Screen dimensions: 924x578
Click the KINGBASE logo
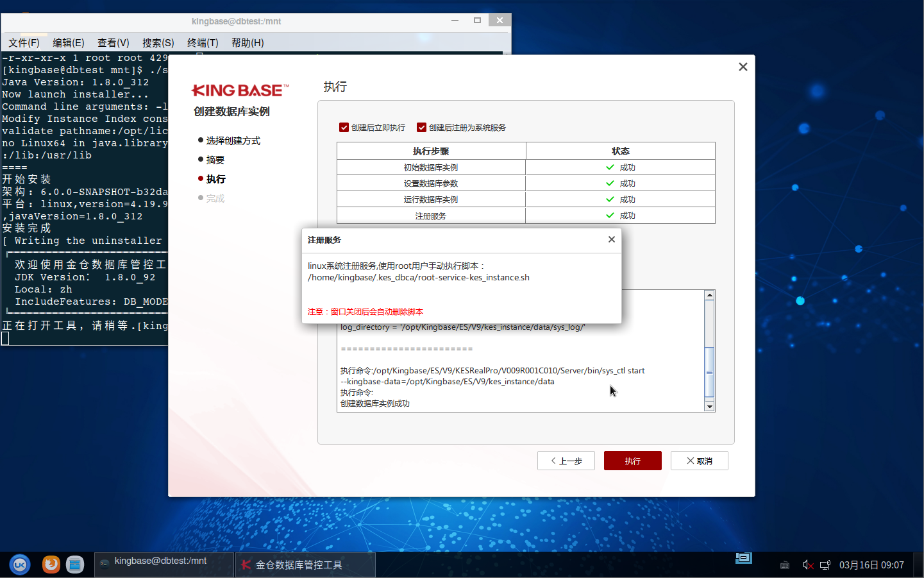(240, 90)
